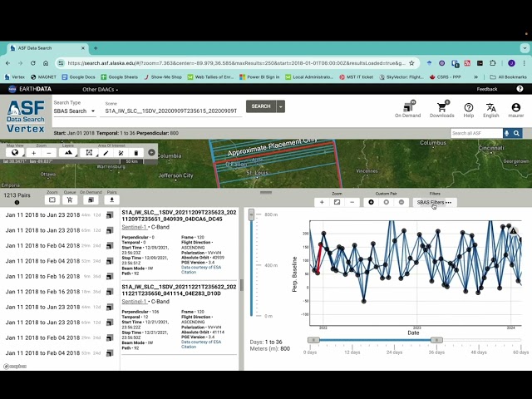Open the Map View globe selector
This screenshot has width=532, height=399.
coord(15,153)
